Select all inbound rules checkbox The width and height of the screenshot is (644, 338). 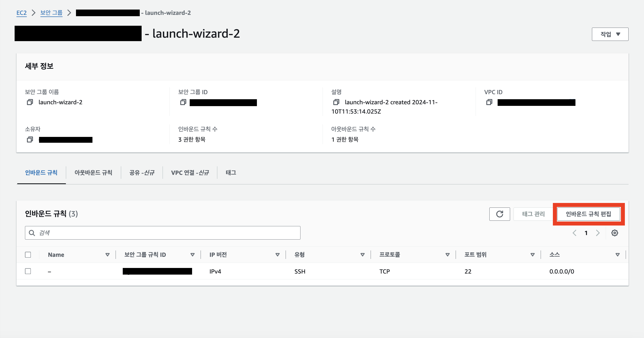pos(28,254)
